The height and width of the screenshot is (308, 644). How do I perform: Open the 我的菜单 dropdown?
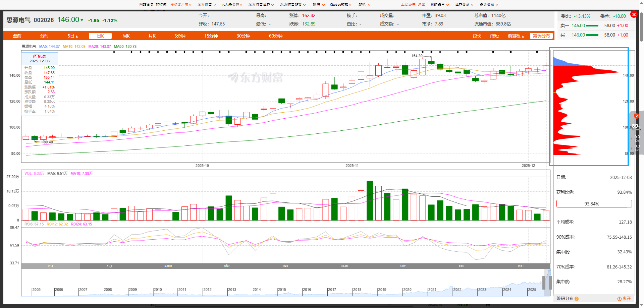(439, 5)
